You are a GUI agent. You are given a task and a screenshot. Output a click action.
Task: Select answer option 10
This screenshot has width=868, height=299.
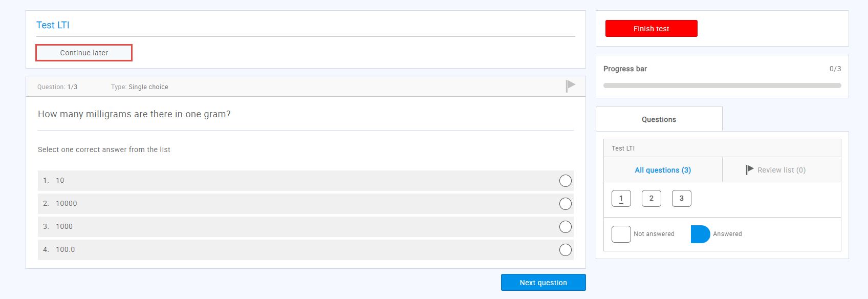[x=565, y=181]
